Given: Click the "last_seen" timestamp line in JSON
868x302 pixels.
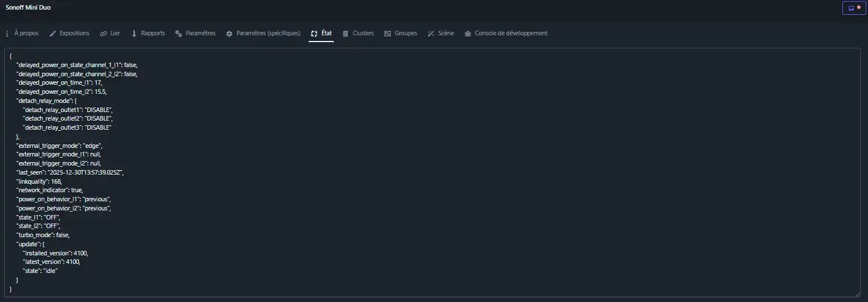Looking at the screenshot, I should [x=70, y=172].
